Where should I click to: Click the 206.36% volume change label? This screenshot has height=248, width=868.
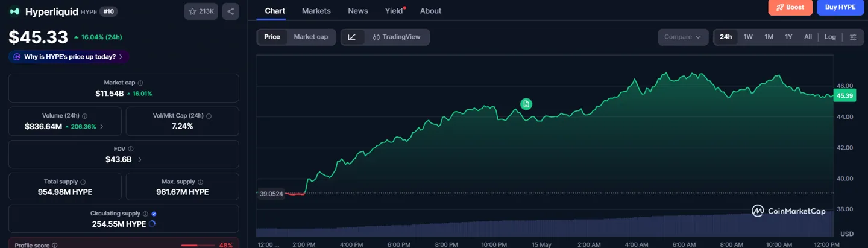tap(81, 127)
